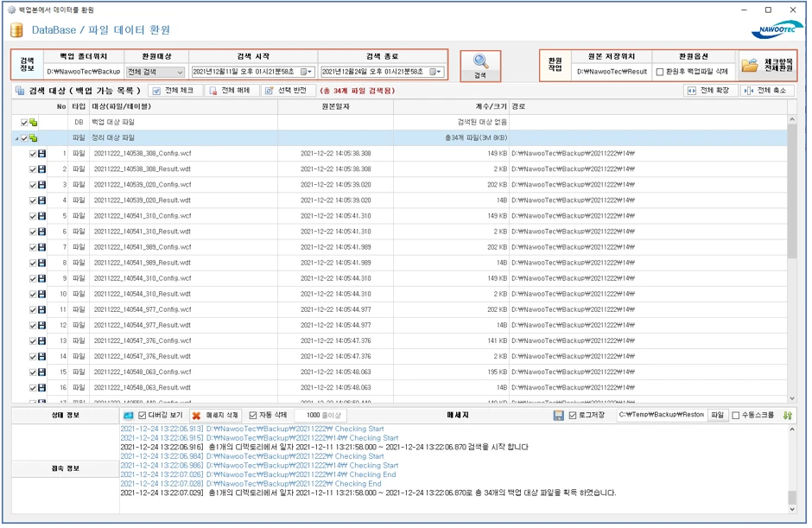Click the save disk icon on row 1
The width and height of the screenshot is (812, 528).
tap(42, 153)
